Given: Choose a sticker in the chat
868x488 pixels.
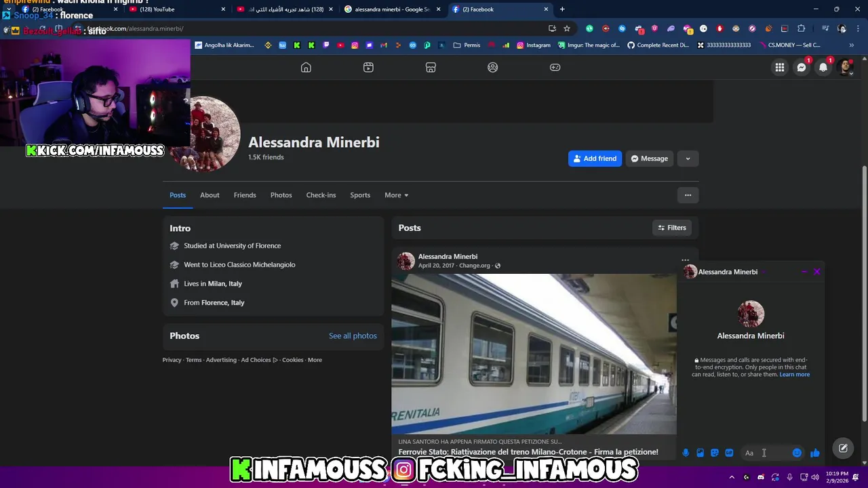Looking at the screenshot, I should 715,453.
